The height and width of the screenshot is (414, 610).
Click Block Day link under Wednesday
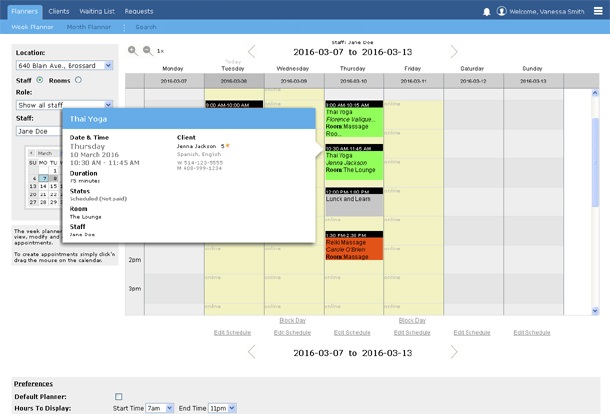click(293, 321)
